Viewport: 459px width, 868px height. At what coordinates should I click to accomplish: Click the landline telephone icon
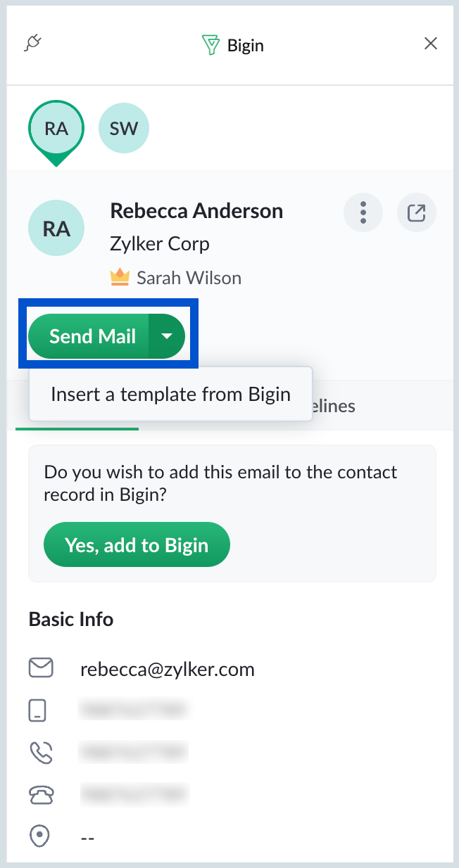coord(41,796)
